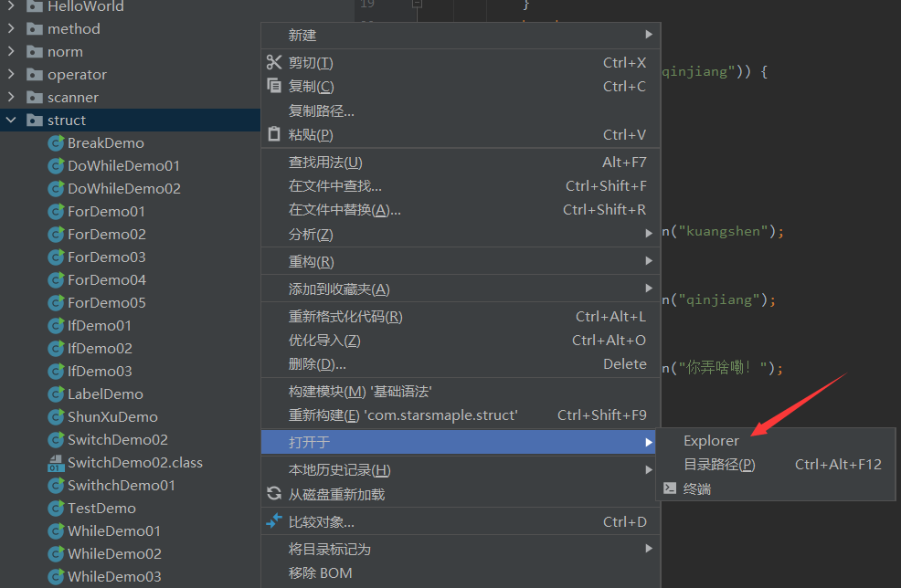Choose 重新构建 'com.starsmaple.struct' entry
Viewport: 901px width, 588px height.
coord(461,415)
